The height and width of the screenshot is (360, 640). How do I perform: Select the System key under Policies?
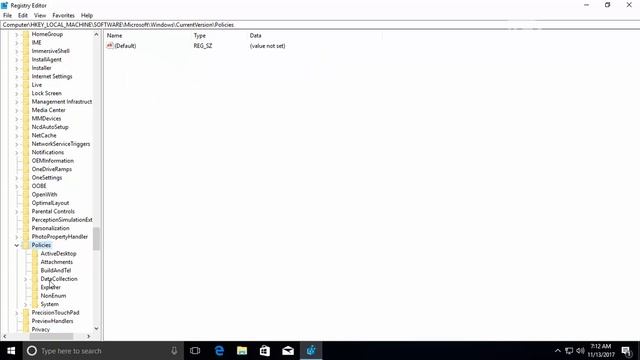click(49, 304)
